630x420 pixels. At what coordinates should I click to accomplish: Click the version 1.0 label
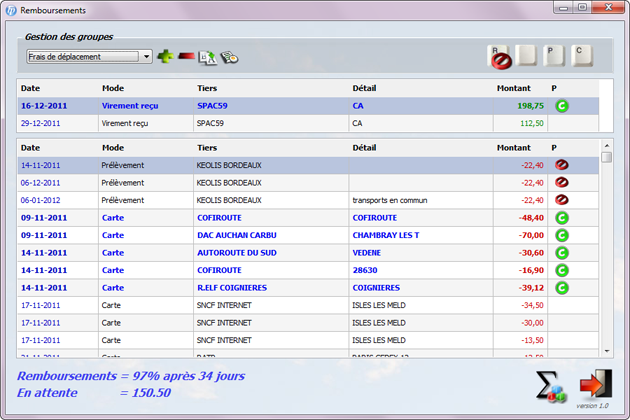coord(592,406)
